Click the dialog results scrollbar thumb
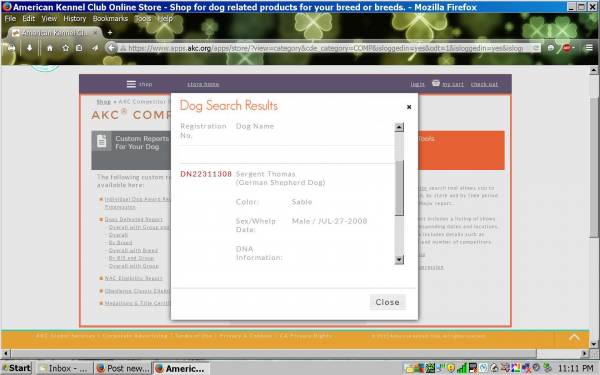This screenshot has width=600, height=375. [x=399, y=188]
